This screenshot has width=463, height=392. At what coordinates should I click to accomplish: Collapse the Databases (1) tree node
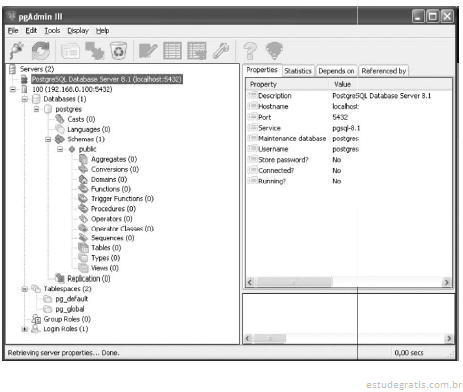click(25, 99)
